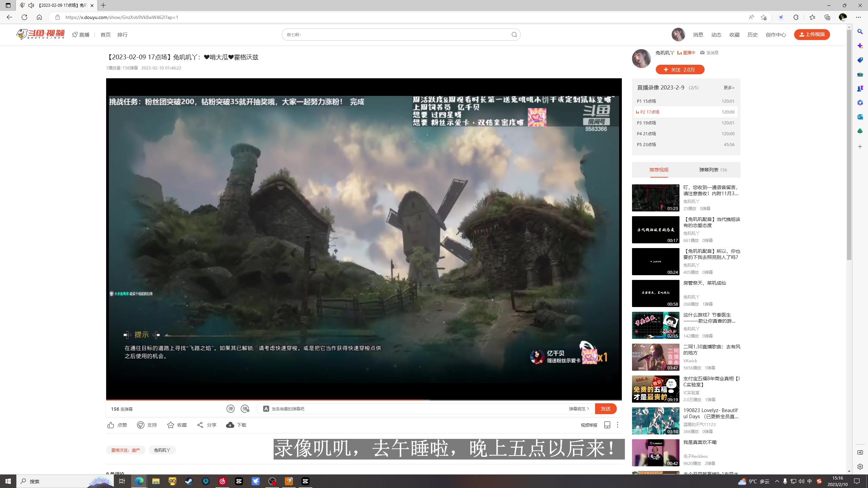Click 发消息 to message the streamer
The width and height of the screenshot is (868, 488).
pyautogui.click(x=709, y=53)
